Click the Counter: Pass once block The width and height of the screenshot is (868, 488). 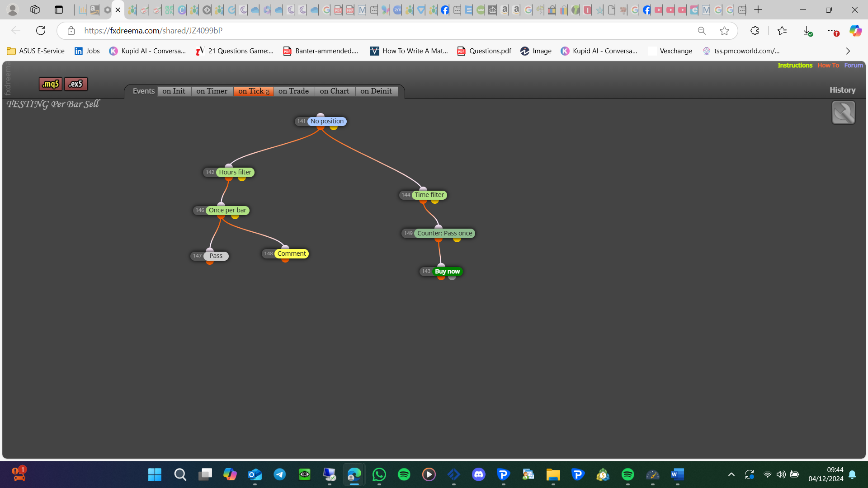tap(445, 234)
